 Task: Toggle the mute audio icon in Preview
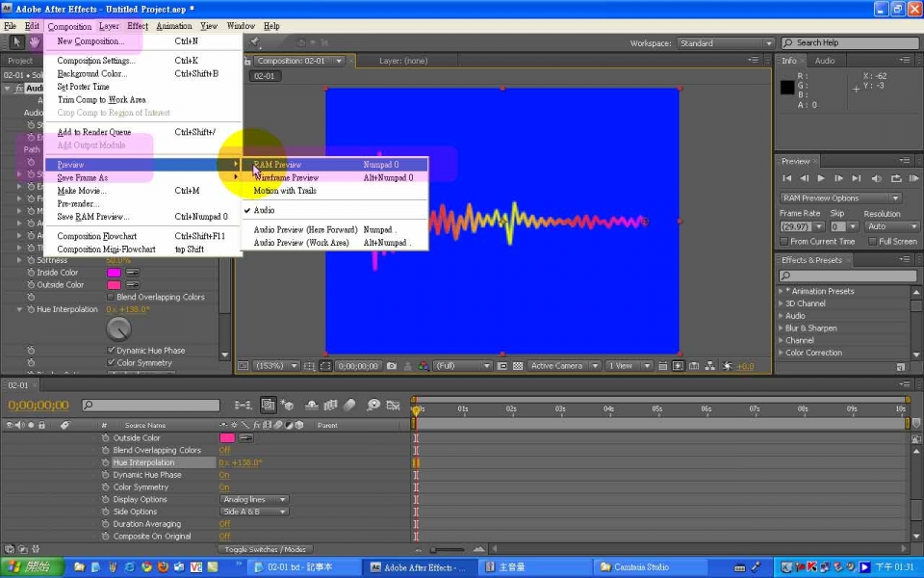[x=877, y=178]
